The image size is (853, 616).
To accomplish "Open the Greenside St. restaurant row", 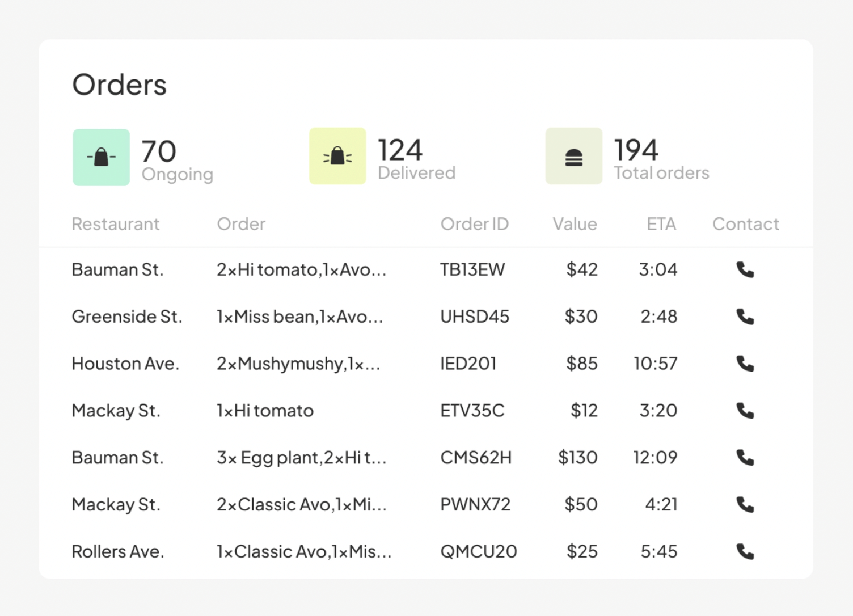I will pyautogui.click(x=126, y=317).
